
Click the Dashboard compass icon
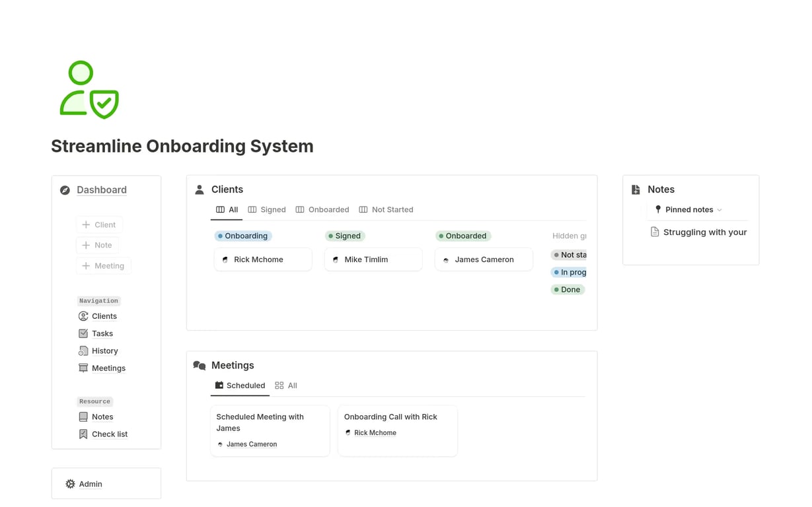click(65, 190)
